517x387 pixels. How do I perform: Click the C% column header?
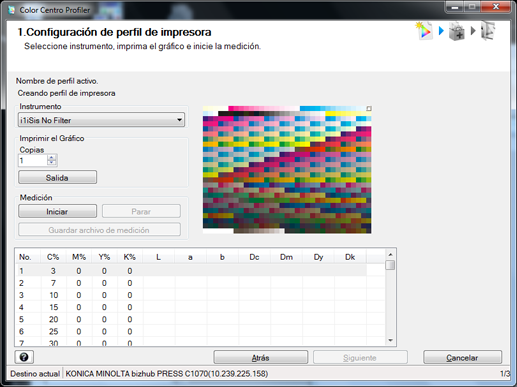point(53,257)
